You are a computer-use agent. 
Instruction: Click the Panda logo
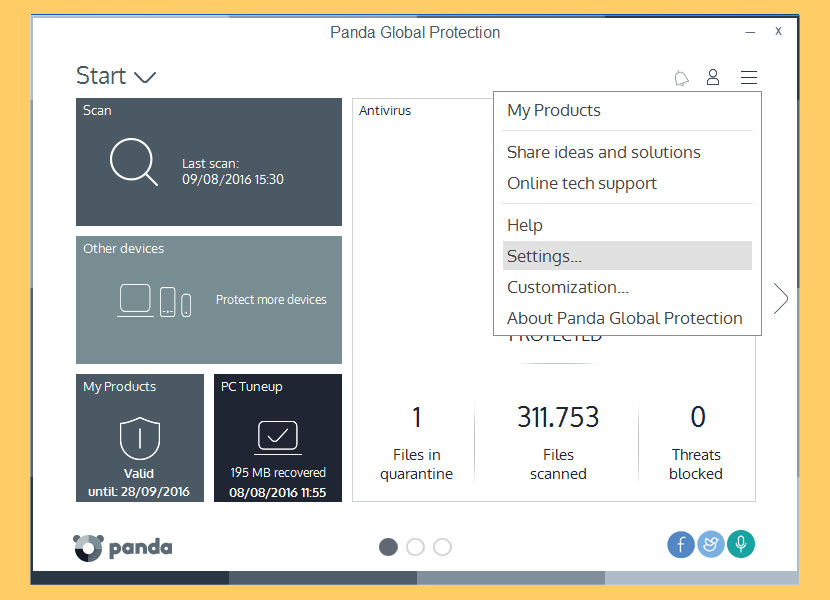click(x=122, y=547)
